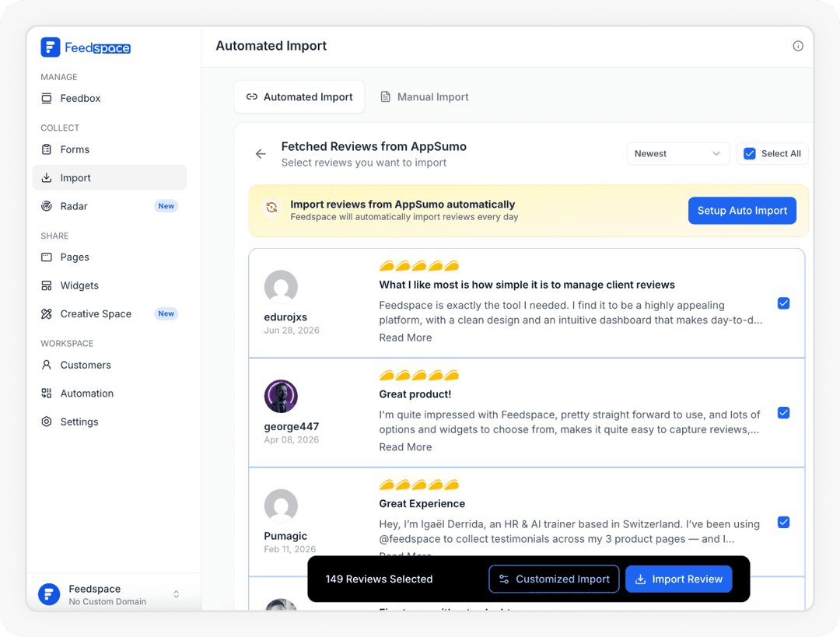Screen dimensions: 840x637
Task: Open Customers in the sidebar
Action: [110, 365]
